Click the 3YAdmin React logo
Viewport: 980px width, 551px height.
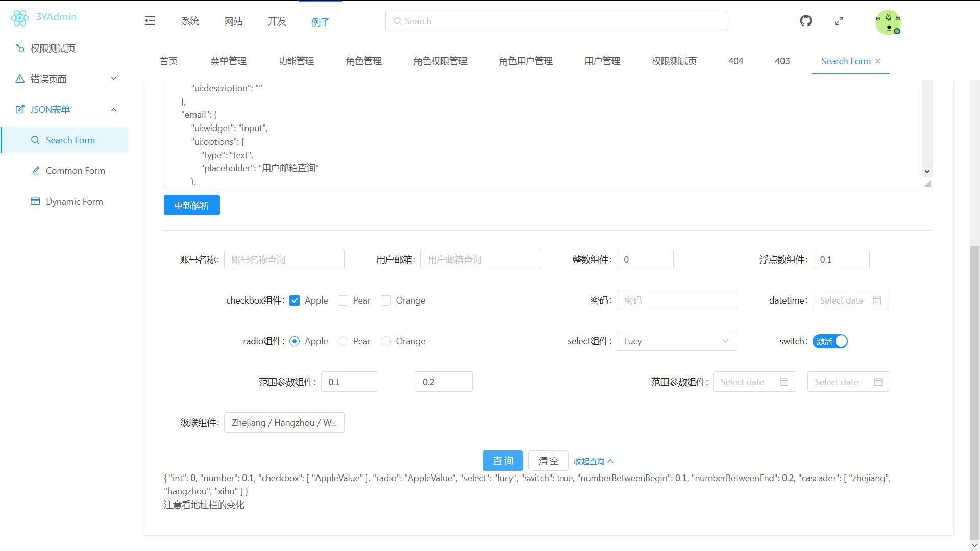19,18
